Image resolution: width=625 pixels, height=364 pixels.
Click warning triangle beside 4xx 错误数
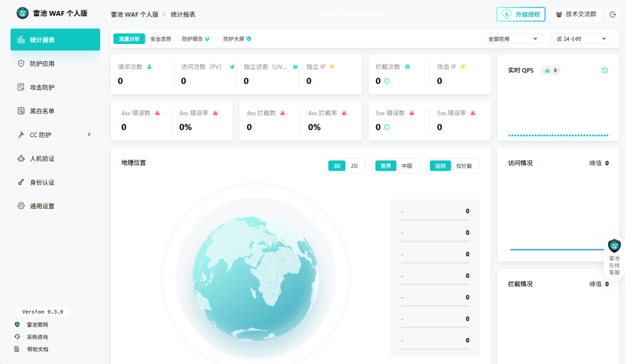157,113
